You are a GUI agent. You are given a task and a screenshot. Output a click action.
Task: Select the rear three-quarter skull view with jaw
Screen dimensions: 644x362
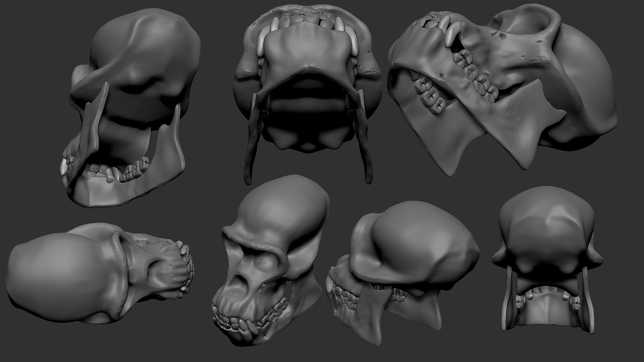click(402, 272)
